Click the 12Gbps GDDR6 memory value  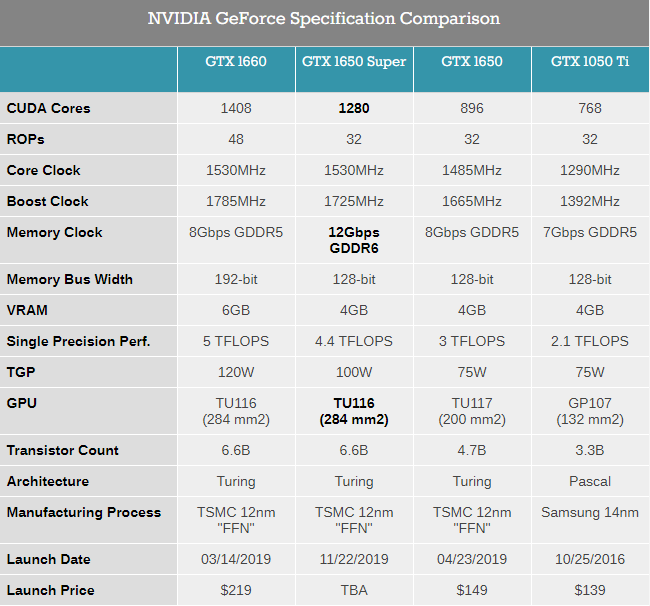point(354,240)
